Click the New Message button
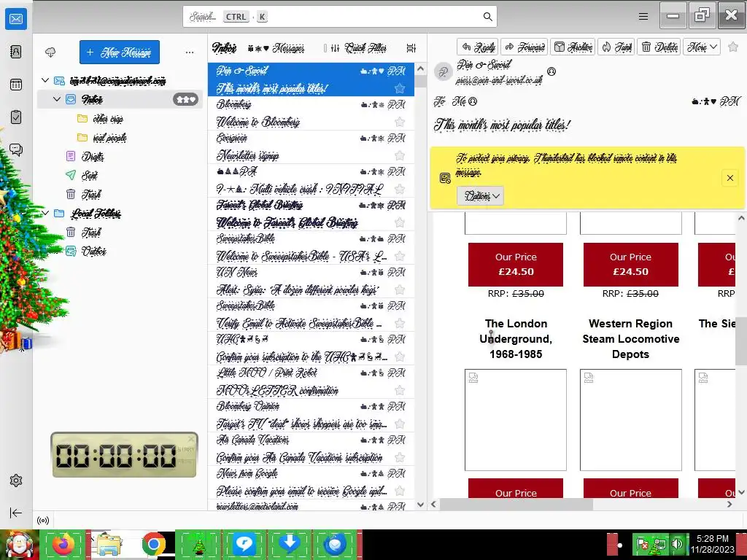 120,52
